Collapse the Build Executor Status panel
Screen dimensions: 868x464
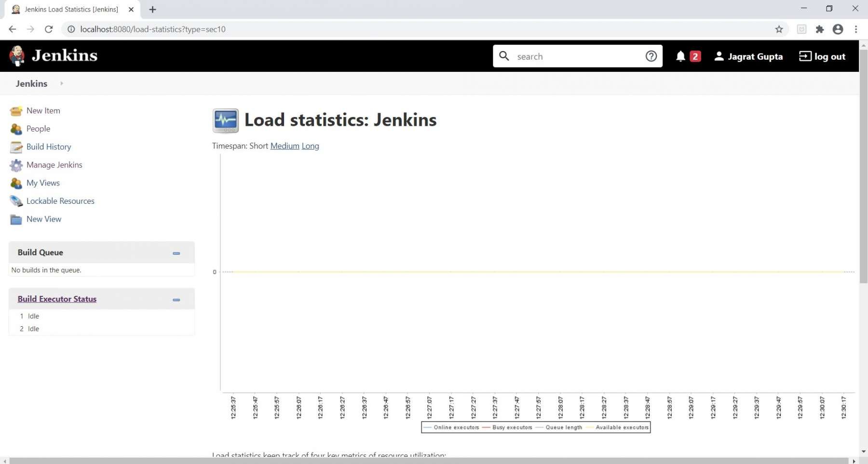coord(176,300)
